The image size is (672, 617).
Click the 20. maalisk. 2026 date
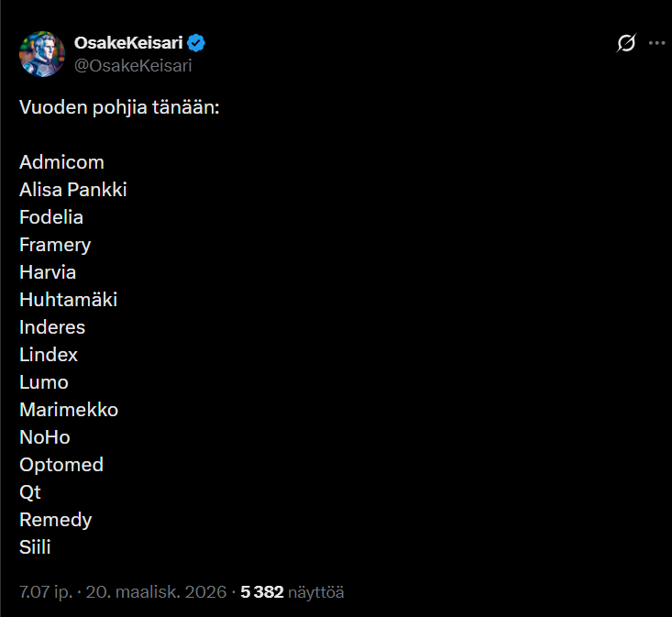pos(157,592)
